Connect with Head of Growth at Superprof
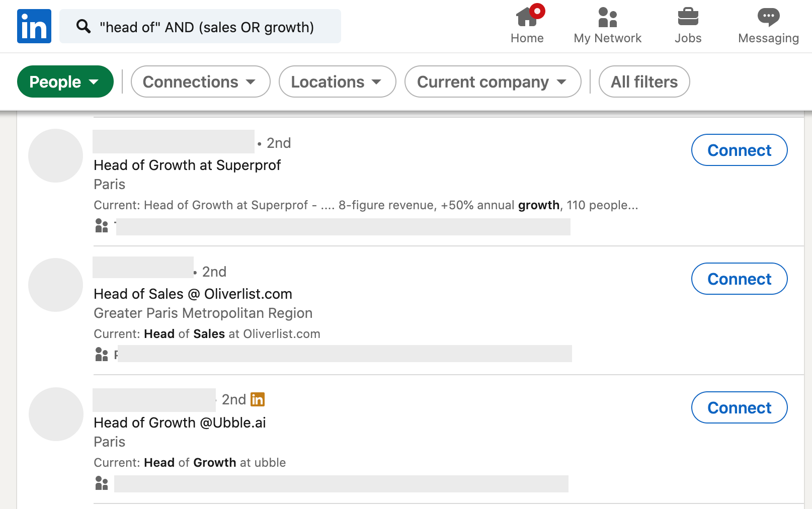The height and width of the screenshot is (509, 812). coord(739,150)
